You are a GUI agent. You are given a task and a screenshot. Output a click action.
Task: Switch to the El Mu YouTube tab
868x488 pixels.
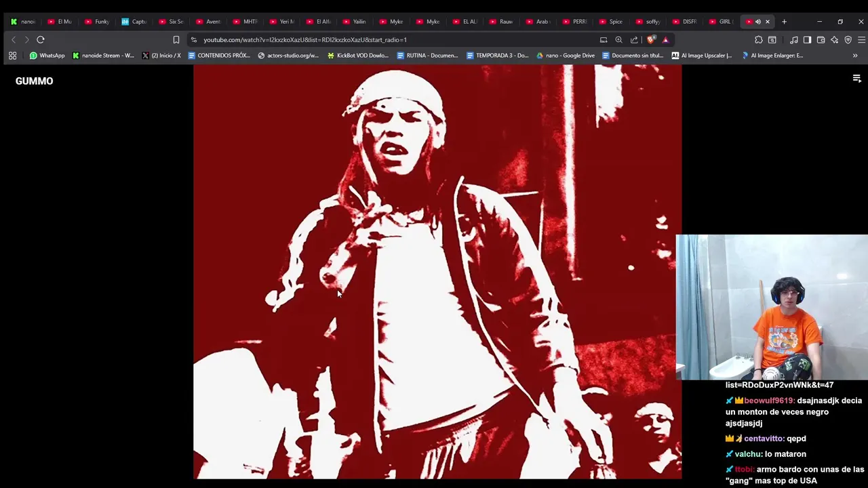60,22
